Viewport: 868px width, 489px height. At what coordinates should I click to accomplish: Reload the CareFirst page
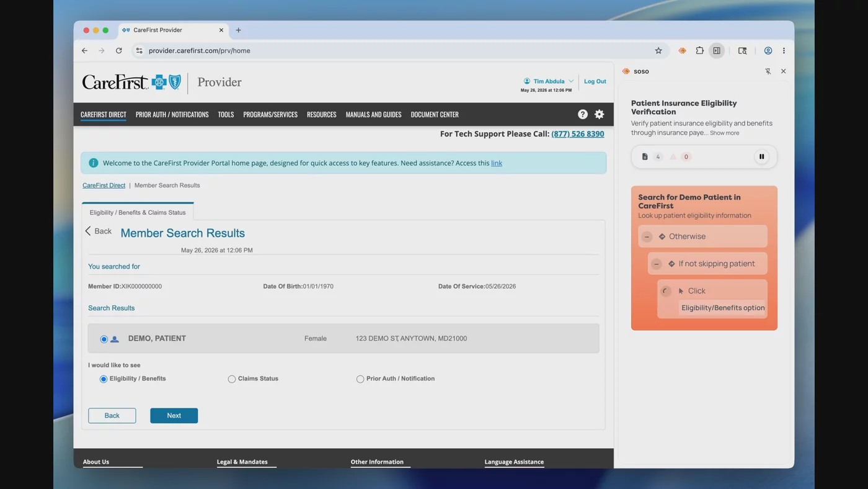pyautogui.click(x=119, y=51)
